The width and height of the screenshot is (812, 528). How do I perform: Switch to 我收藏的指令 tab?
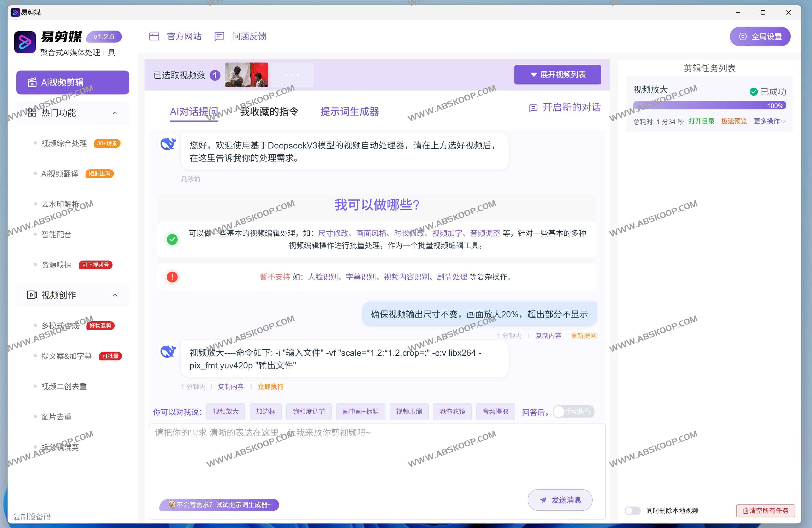269,111
